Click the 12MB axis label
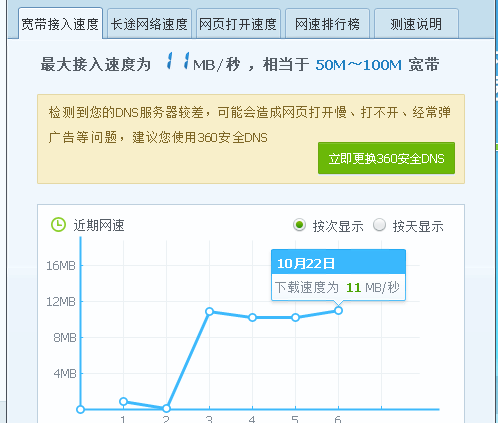Viewport: 498px width, 423px height. (x=61, y=302)
